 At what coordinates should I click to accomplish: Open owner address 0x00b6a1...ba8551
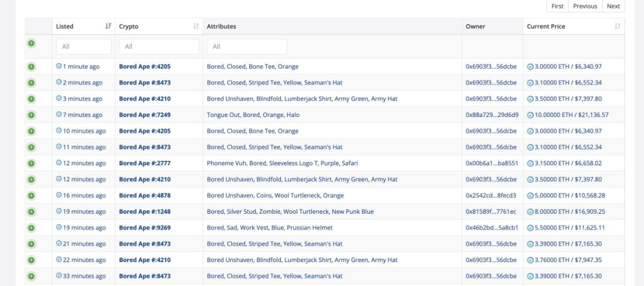click(x=491, y=163)
